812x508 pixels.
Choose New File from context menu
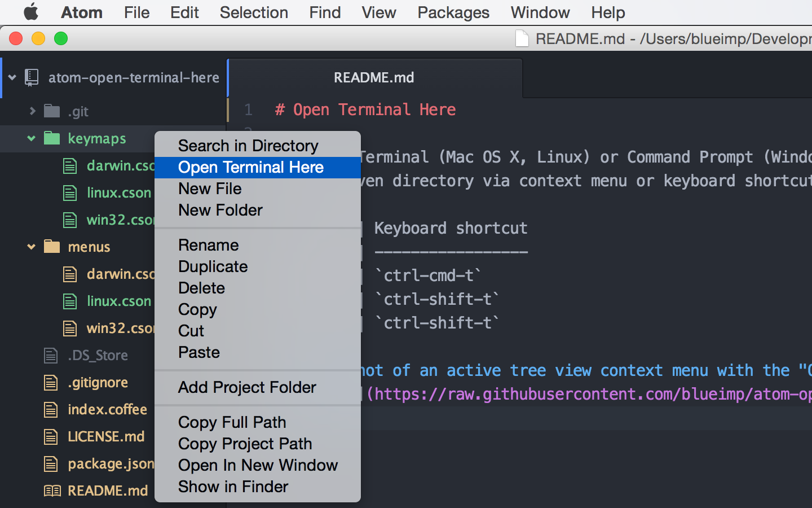pos(258,189)
